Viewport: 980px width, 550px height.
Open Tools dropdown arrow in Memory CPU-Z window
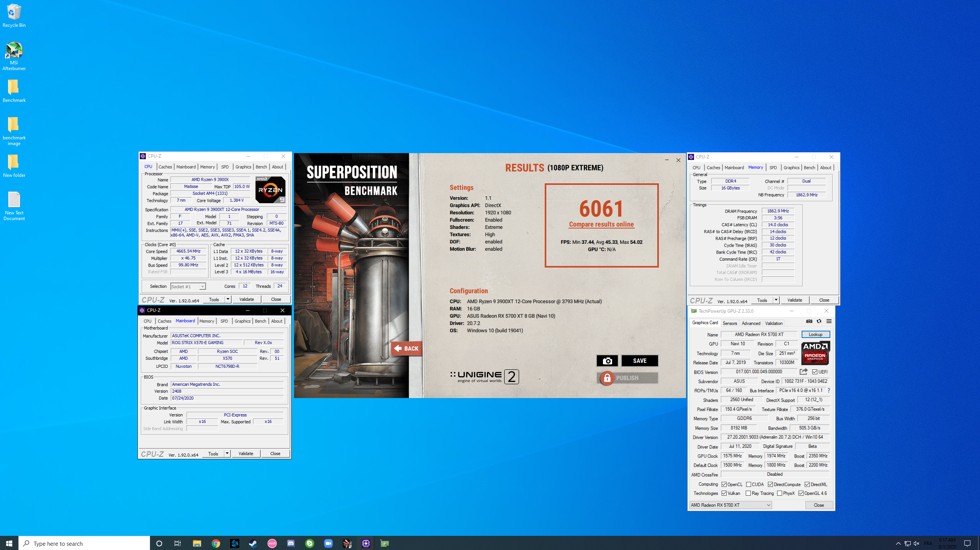[776, 300]
